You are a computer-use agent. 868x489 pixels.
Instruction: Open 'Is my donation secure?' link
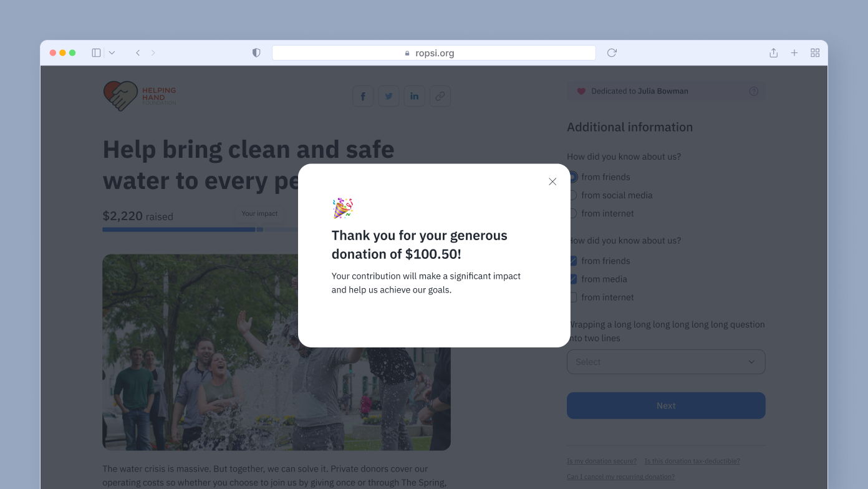tap(602, 461)
